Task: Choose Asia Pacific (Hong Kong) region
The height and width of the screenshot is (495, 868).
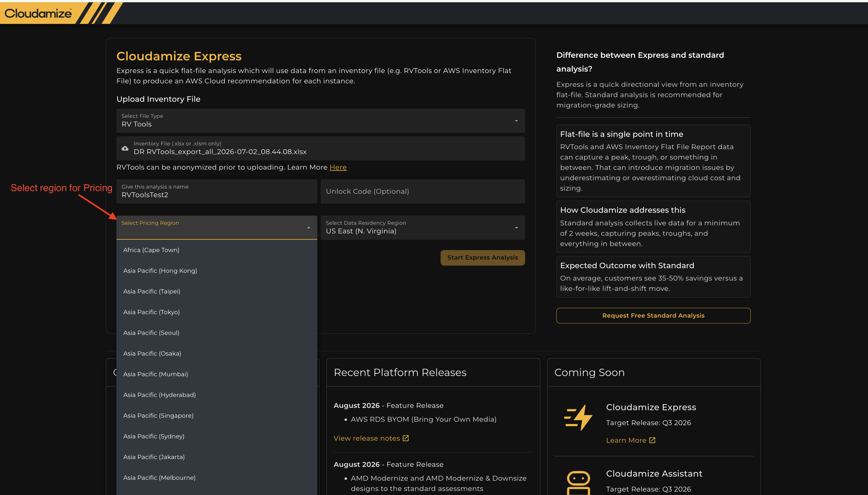Action: (217, 270)
